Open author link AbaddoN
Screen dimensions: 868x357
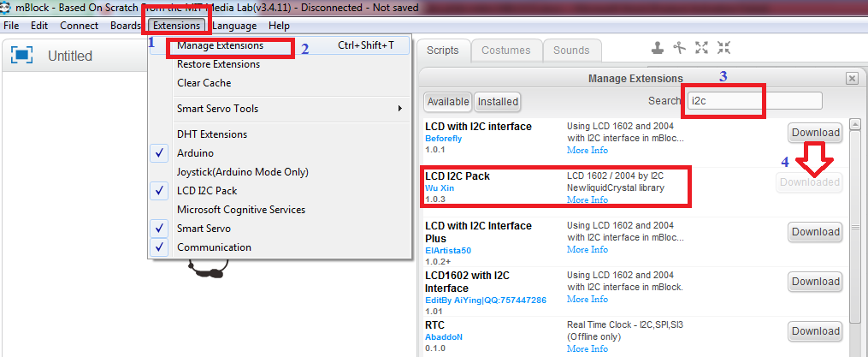click(x=444, y=337)
